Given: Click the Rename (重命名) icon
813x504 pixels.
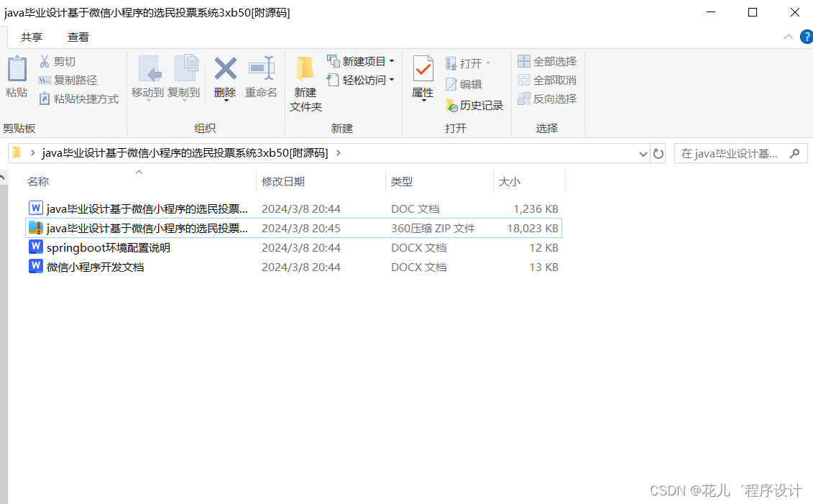Looking at the screenshot, I should [262, 68].
